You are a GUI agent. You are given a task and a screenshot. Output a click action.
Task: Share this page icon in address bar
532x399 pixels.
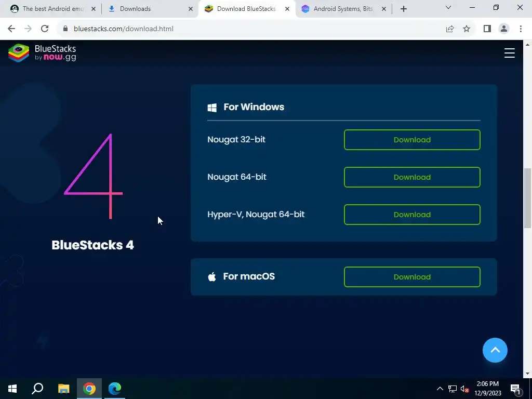(x=450, y=29)
